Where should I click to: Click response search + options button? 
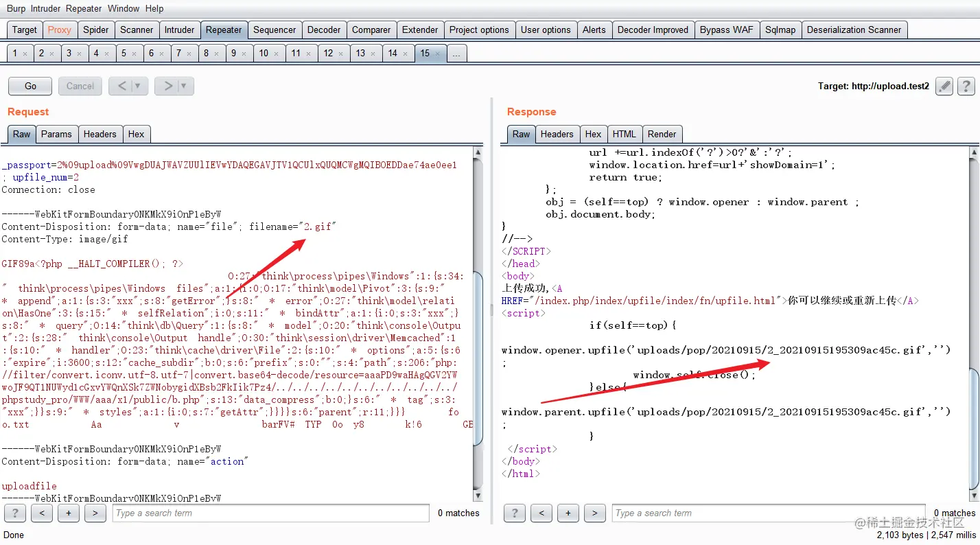(568, 513)
